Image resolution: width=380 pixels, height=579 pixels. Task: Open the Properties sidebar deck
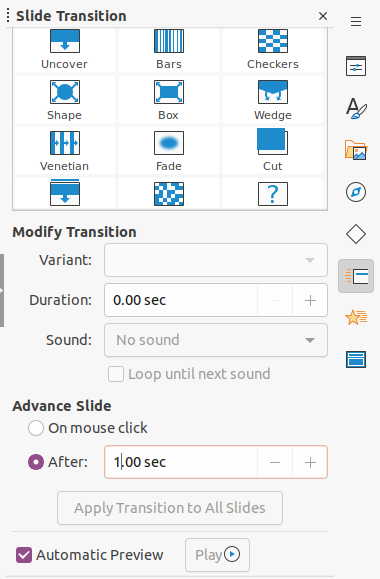[356, 66]
